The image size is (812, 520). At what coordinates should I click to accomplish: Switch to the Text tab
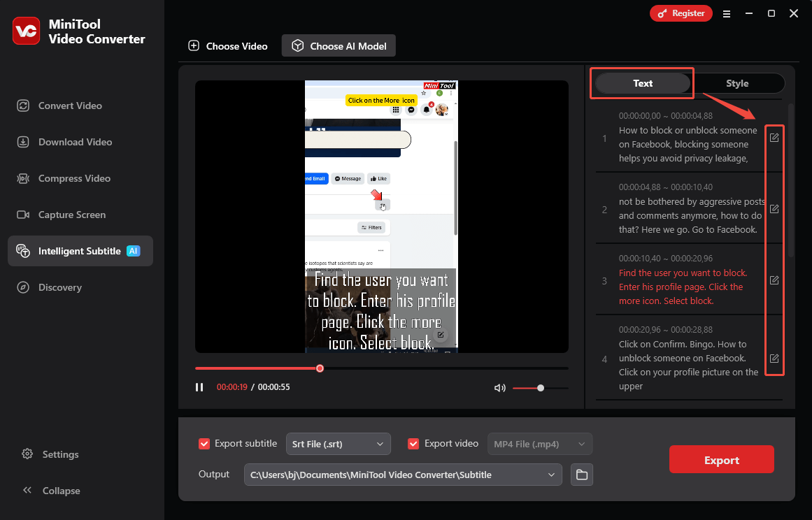point(643,83)
